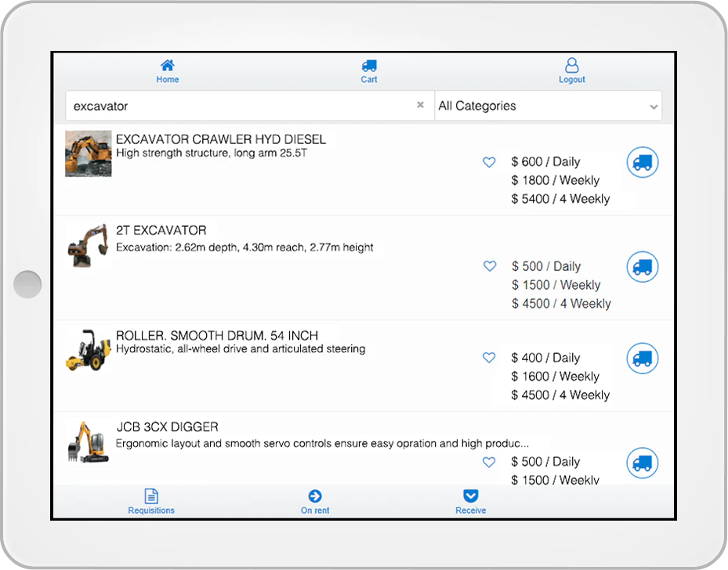Favorite the Excavator Crawler Hyd Diesel heart
Screen dimensions: 728x570
tap(489, 162)
